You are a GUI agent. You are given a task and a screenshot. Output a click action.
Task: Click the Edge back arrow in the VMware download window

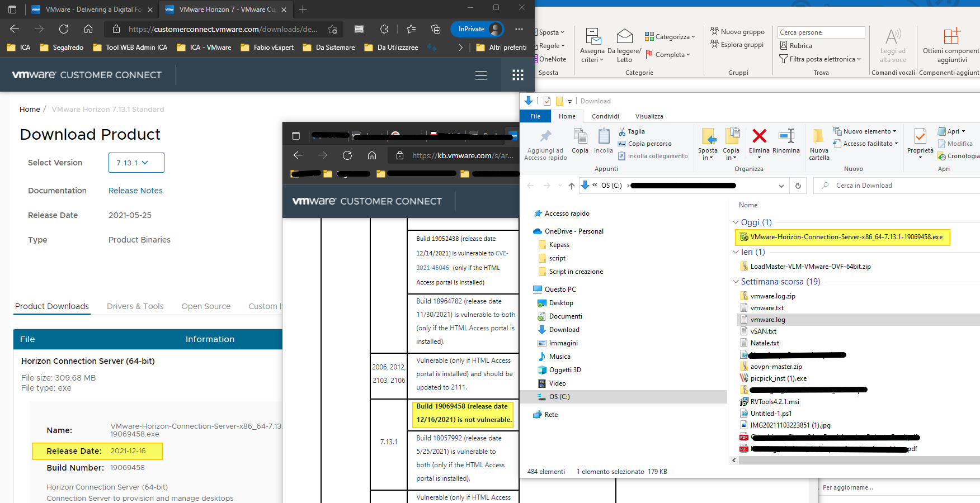[15, 29]
